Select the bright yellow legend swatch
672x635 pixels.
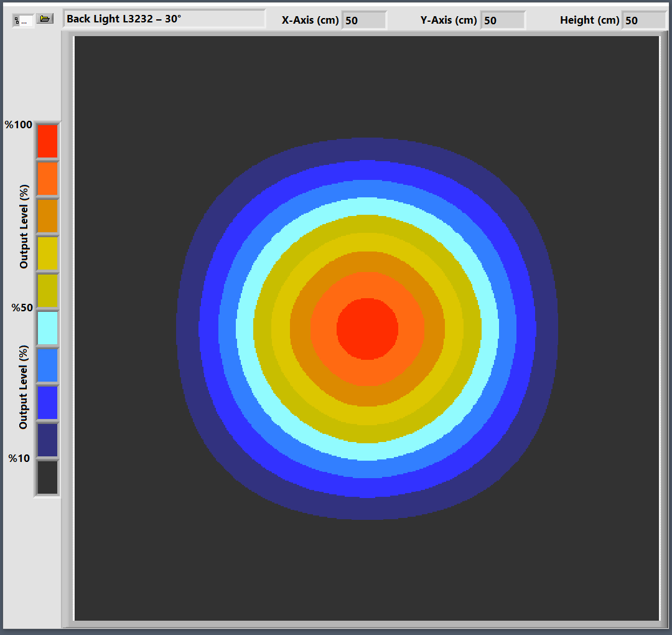pos(47,253)
